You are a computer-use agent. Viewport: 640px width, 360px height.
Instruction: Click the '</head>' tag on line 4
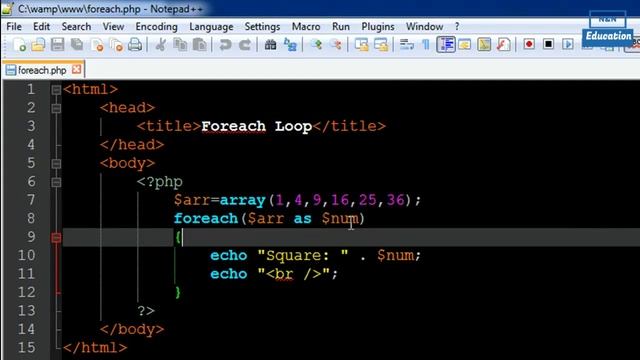132,145
